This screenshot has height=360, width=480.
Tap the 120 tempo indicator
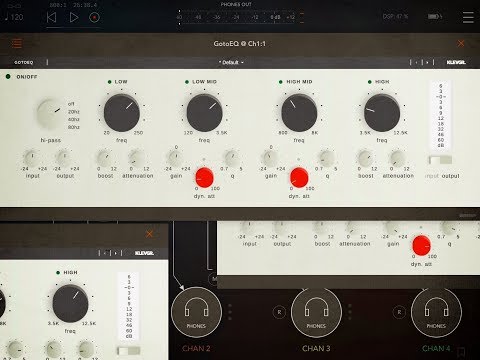(x=14, y=17)
